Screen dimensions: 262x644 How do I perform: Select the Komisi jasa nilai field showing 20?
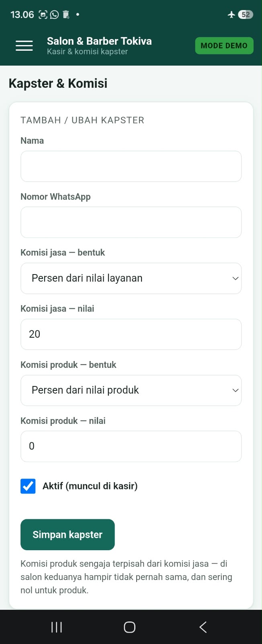tap(131, 334)
